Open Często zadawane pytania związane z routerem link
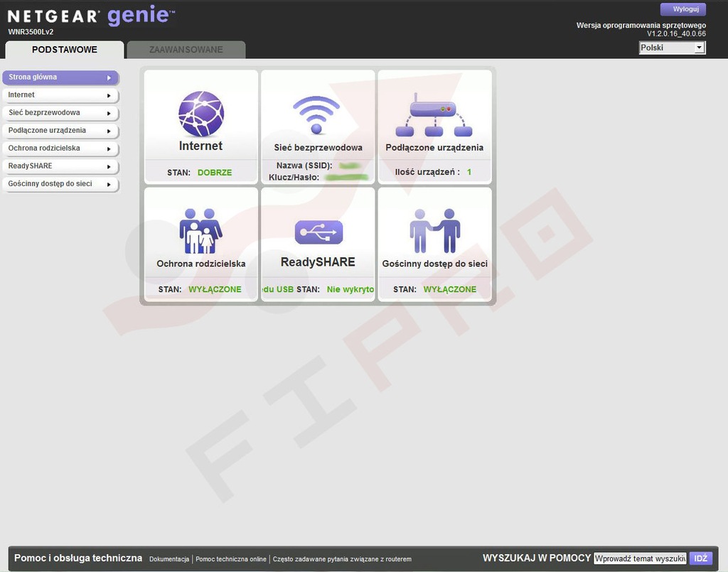 342,559
